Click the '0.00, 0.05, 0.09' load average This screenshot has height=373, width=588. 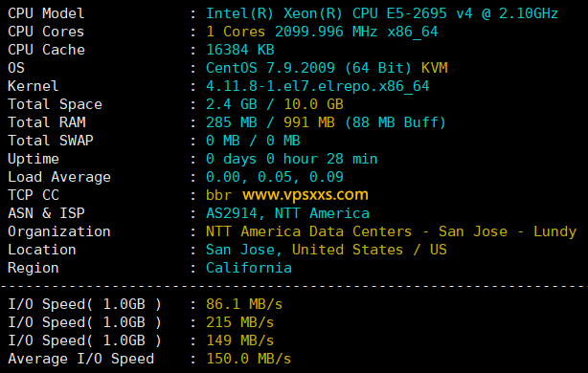pyautogui.click(x=275, y=177)
